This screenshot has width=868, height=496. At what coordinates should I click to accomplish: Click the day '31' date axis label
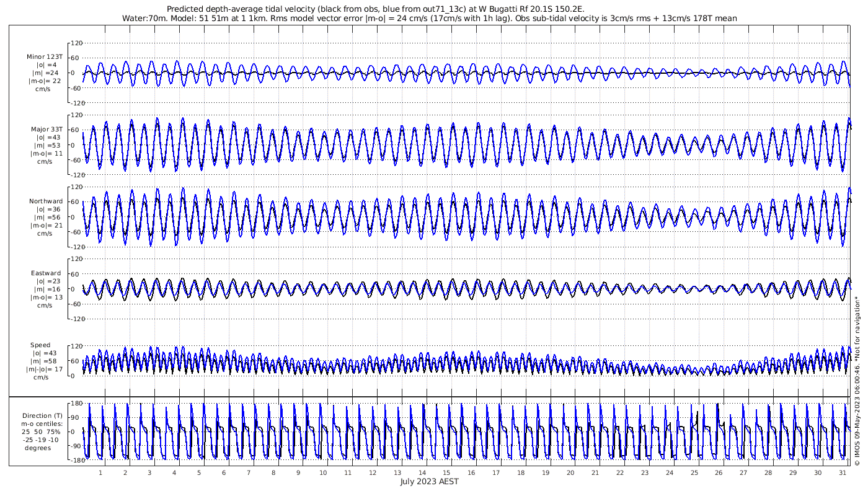point(843,472)
